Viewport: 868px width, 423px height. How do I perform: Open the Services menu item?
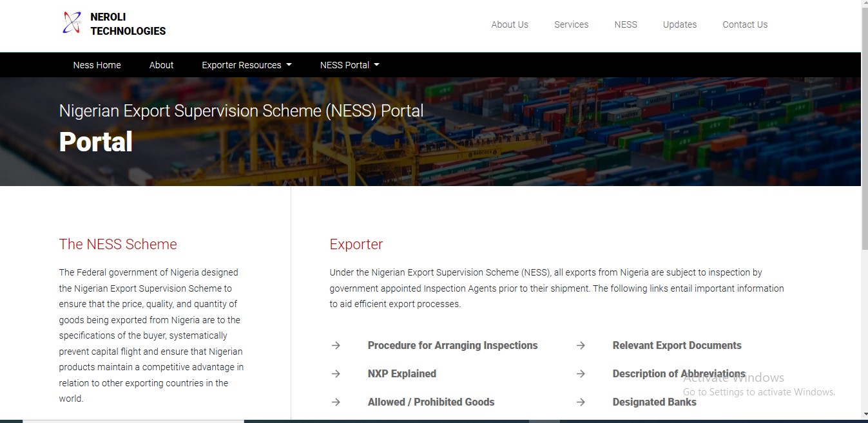click(571, 24)
